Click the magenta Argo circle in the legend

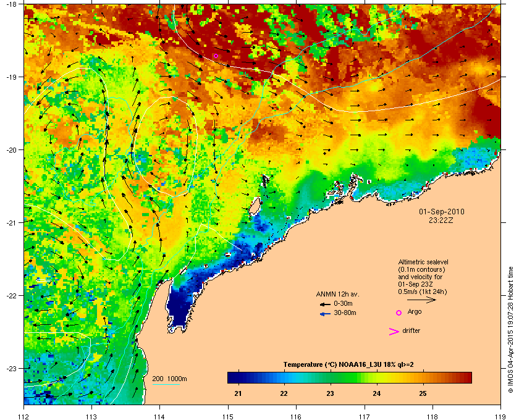pos(399,313)
